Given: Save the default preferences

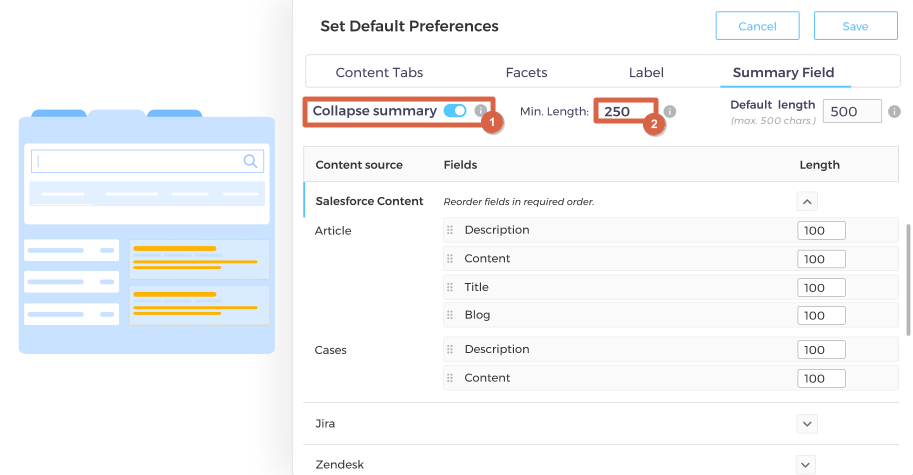Looking at the screenshot, I should [855, 26].
